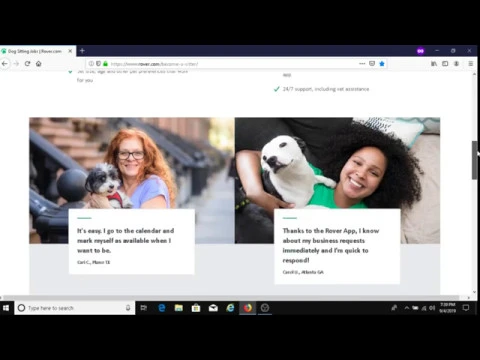View the green padlock connection details
The width and height of the screenshot is (480, 360).
pyautogui.click(x=105, y=64)
